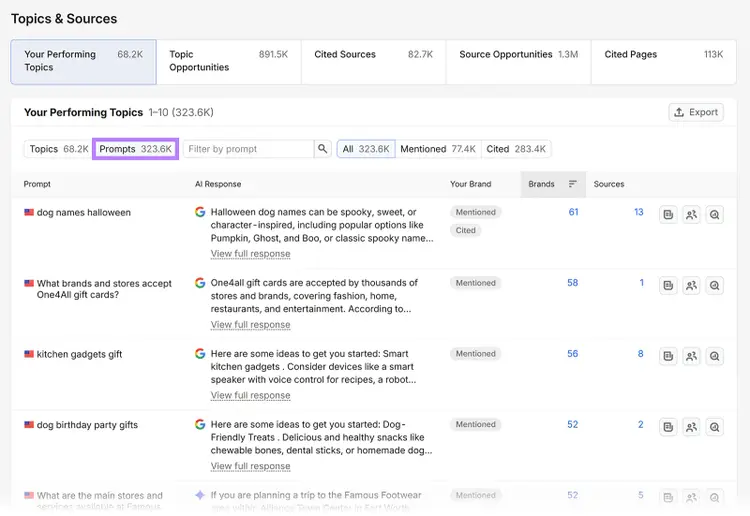Viewport: 750px width, 516px height.
Task: Select the dog names halloween prompt
Action: coord(84,212)
